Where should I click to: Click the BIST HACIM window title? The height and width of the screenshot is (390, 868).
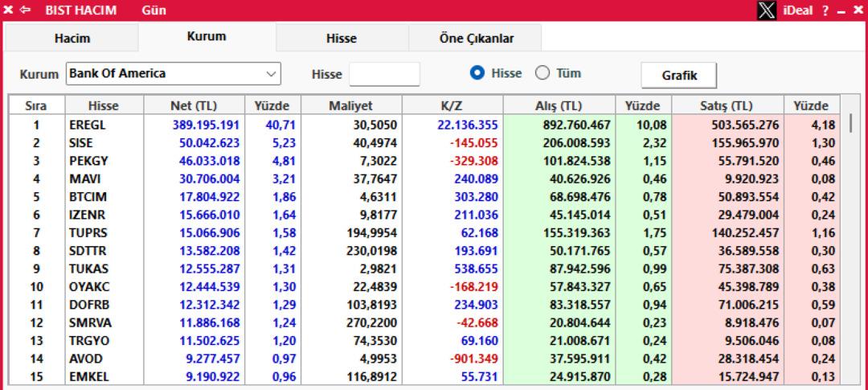coord(81,10)
